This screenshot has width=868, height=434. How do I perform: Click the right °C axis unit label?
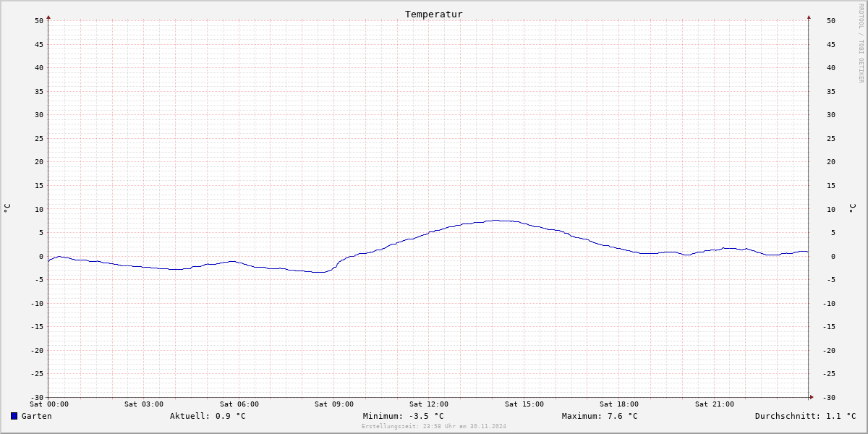pyautogui.click(x=852, y=208)
